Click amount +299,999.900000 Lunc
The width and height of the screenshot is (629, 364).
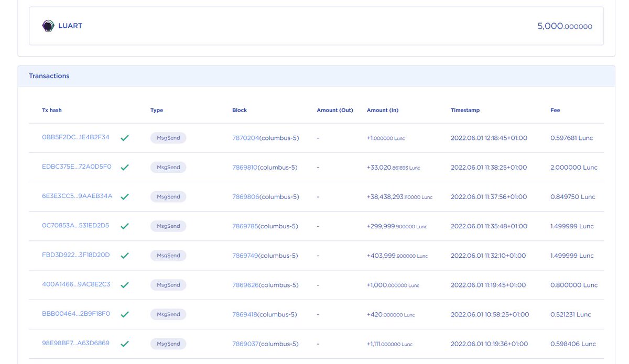(x=397, y=226)
